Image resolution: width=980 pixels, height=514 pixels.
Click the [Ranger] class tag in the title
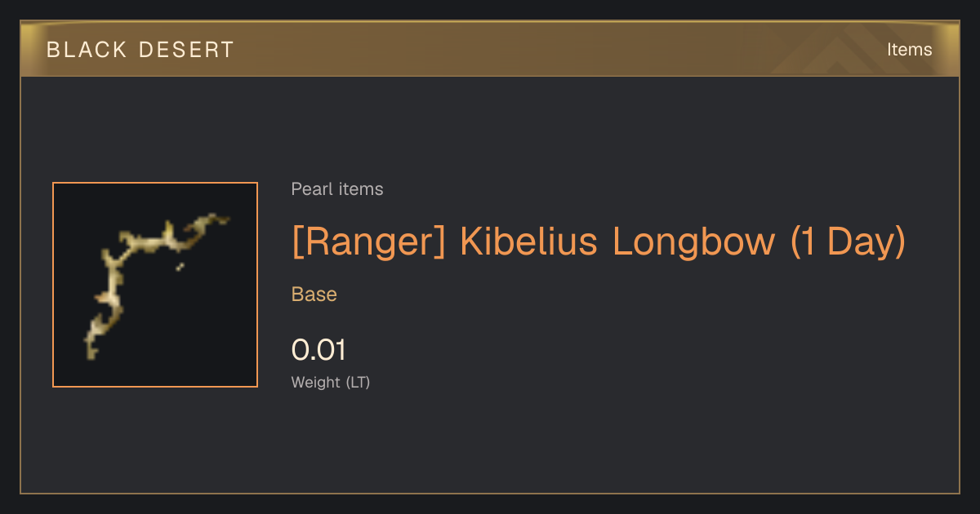(x=369, y=241)
